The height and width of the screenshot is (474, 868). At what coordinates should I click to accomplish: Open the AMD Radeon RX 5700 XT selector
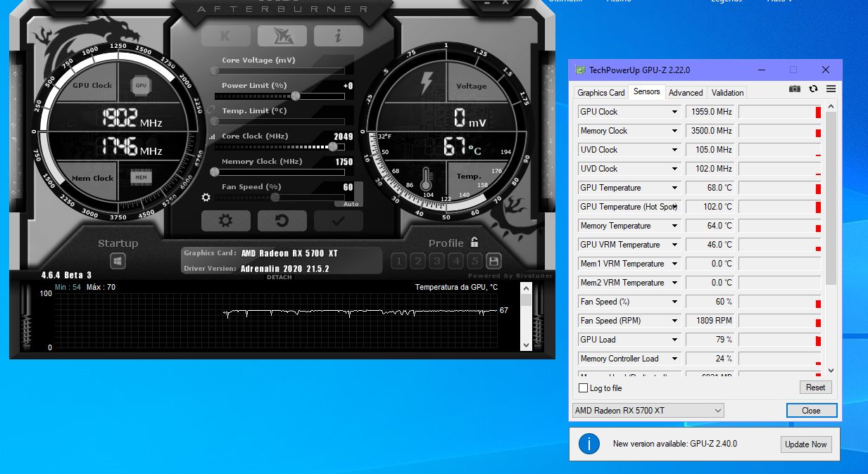coord(648,410)
